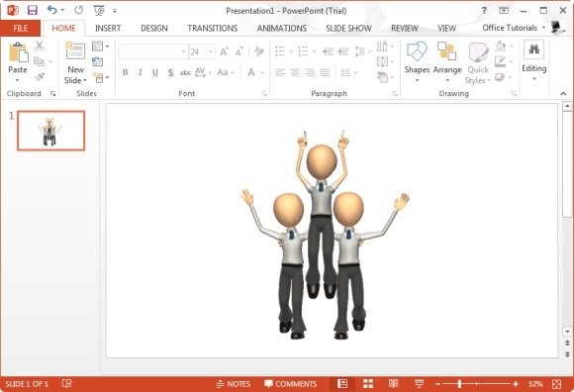Increase list indent level
Viewport: 574px width, 392px height.
343,51
